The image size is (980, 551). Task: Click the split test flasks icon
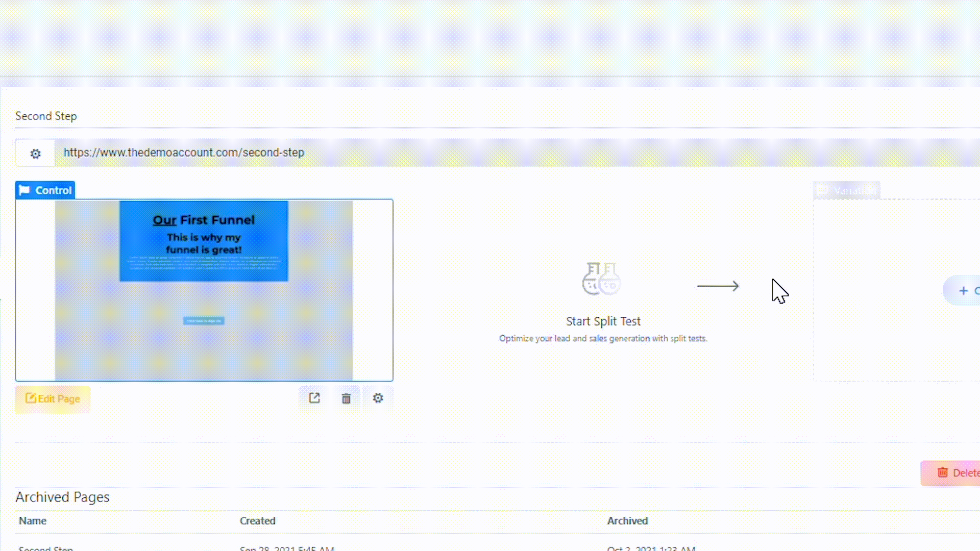click(602, 279)
